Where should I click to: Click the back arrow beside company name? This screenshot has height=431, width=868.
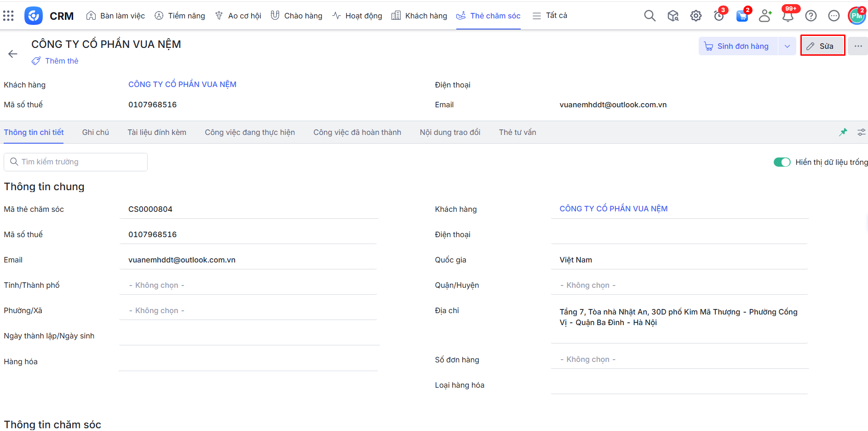click(13, 54)
